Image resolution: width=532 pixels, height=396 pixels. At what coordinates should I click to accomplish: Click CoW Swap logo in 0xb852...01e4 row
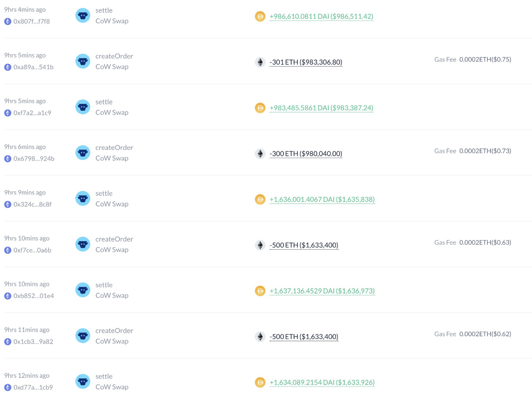pos(83,290)
